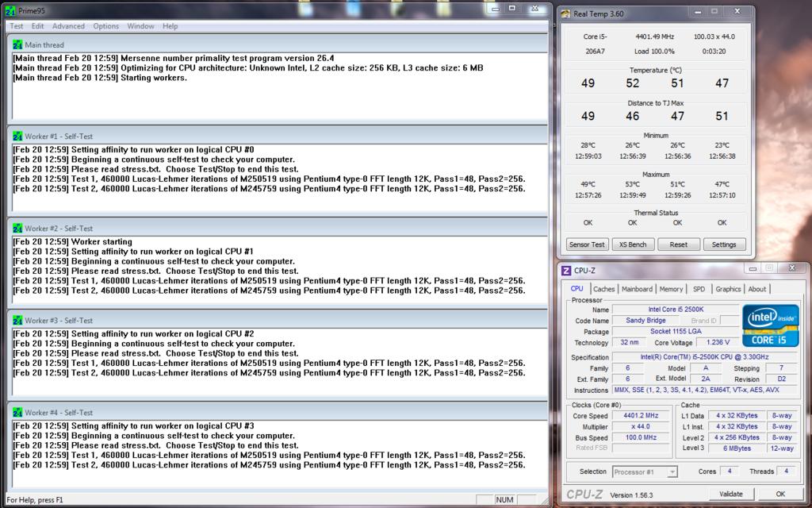The width and height of the screenshot is (812, 508).
Task: Click the Bus Speed value 100.0 MHz
Action: click(641, 437)
